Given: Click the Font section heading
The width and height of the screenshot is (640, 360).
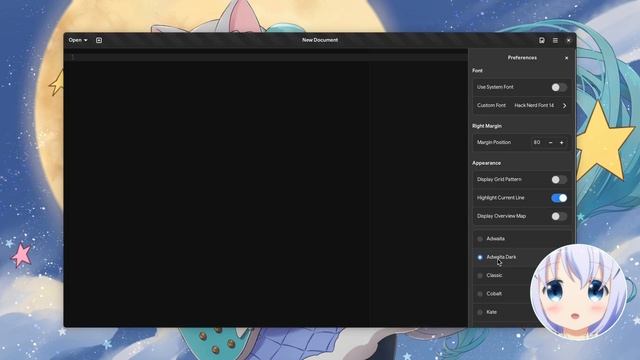Looking at the screenshot, I should tap(477, 71).
